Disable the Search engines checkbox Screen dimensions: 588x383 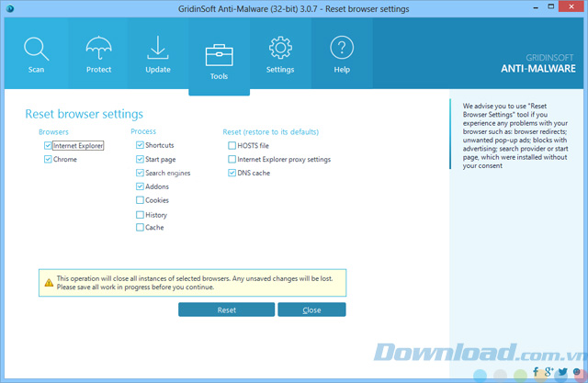[140, 173]
